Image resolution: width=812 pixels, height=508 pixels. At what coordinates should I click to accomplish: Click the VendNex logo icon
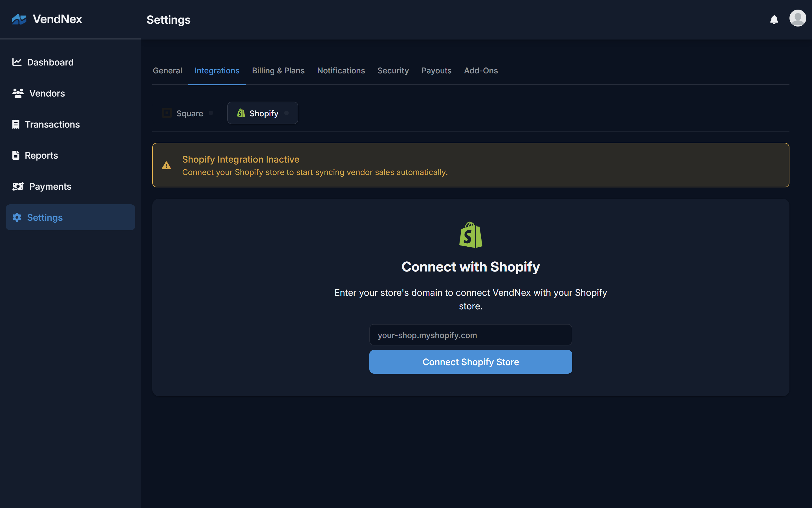click(x=19, y=19)
